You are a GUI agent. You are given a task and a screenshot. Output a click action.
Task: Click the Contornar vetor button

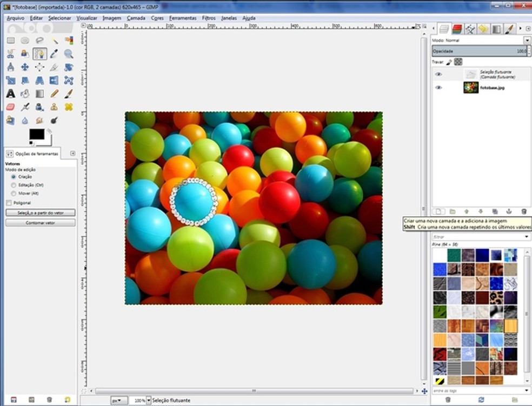(41, 223)
